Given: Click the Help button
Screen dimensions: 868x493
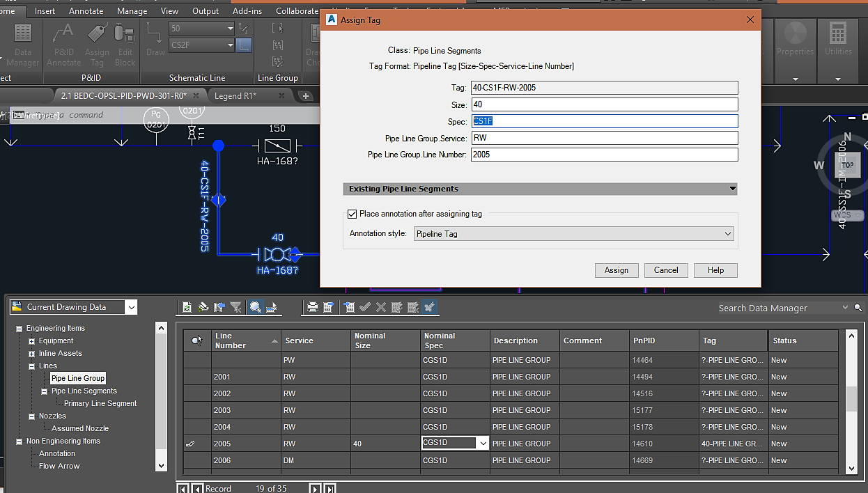Looking at the screenshot, I should click(715, 270).
